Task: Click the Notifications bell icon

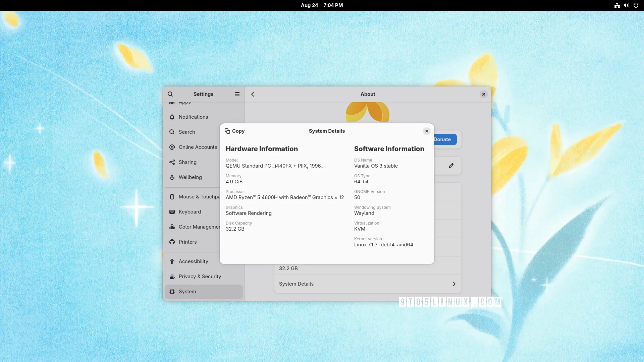Action: (172, 117)
